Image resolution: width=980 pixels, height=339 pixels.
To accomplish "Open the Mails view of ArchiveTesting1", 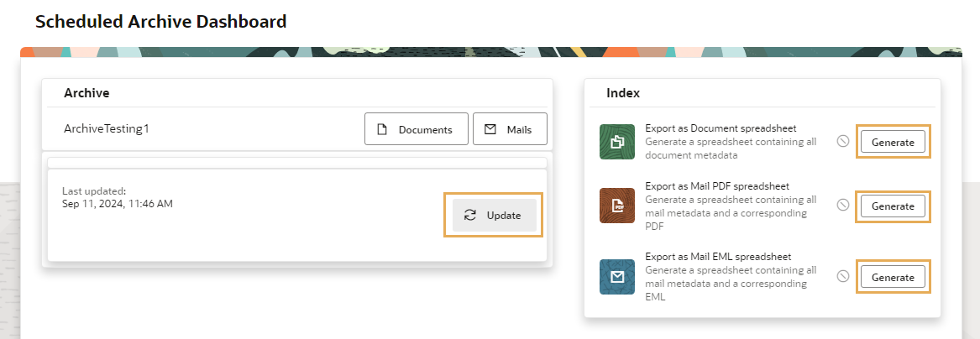I will pyautogui.click(x=510, y=129).
